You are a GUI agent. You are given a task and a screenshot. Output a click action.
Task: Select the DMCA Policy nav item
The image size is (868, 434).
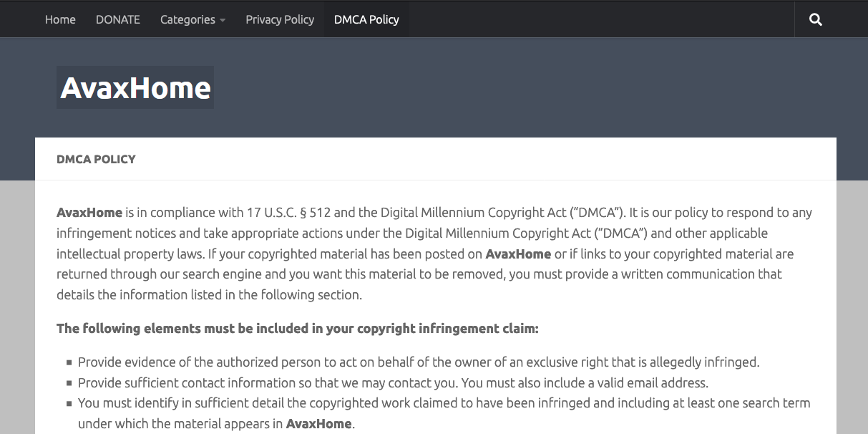[x=366, y=19]
